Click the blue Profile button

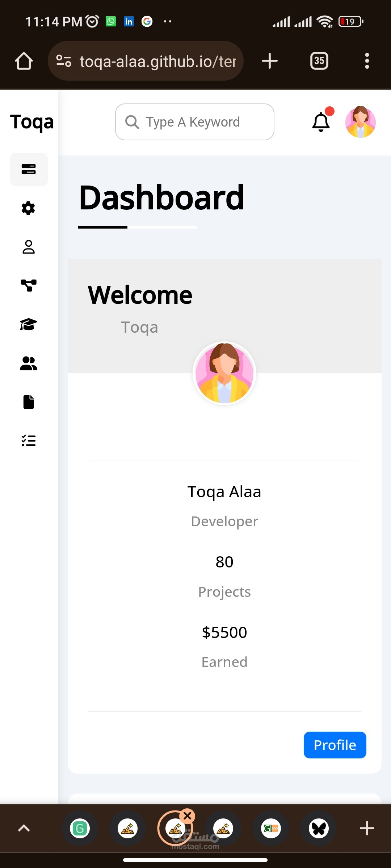pyautogui.click(x=335, y=745)
